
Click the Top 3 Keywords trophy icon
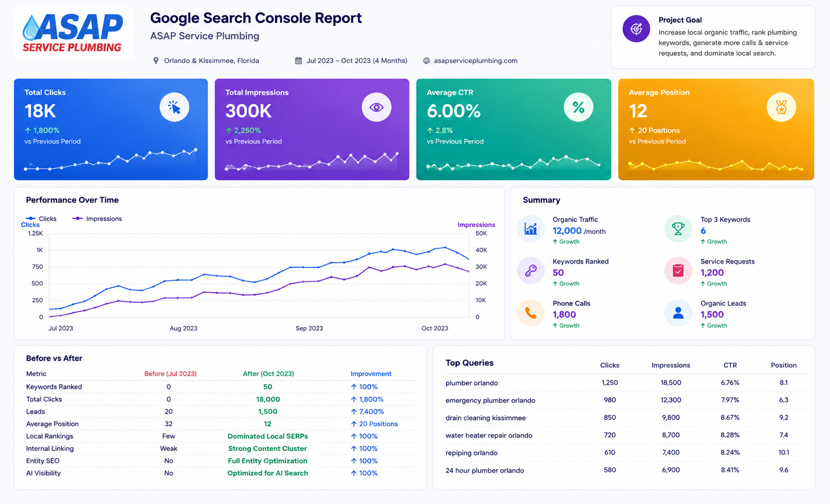coord(678,229)
